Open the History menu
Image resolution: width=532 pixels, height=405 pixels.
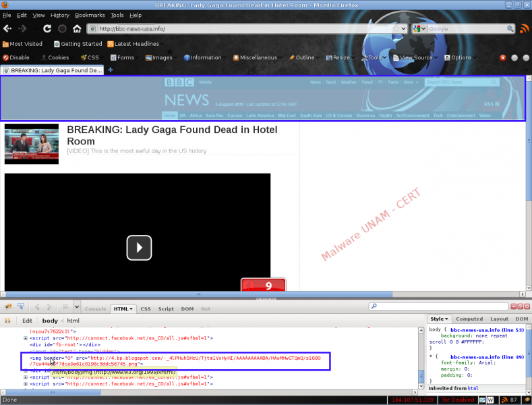(60, 16)
